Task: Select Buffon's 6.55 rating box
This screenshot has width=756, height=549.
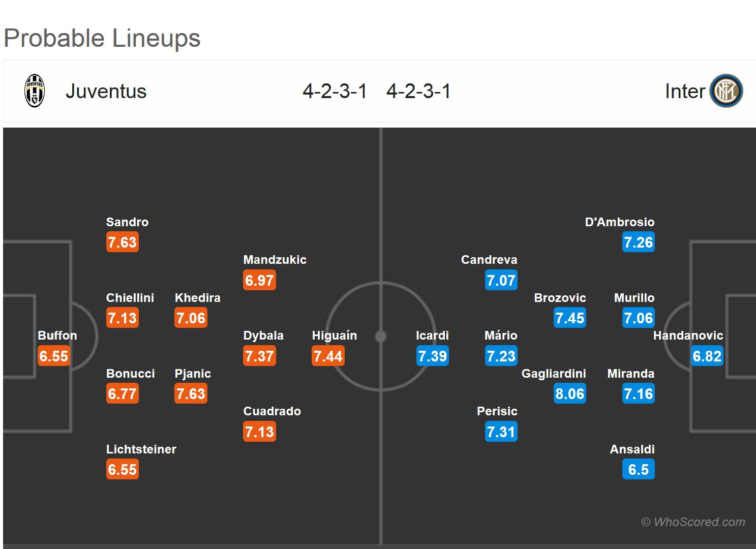Action: (53, 356)
